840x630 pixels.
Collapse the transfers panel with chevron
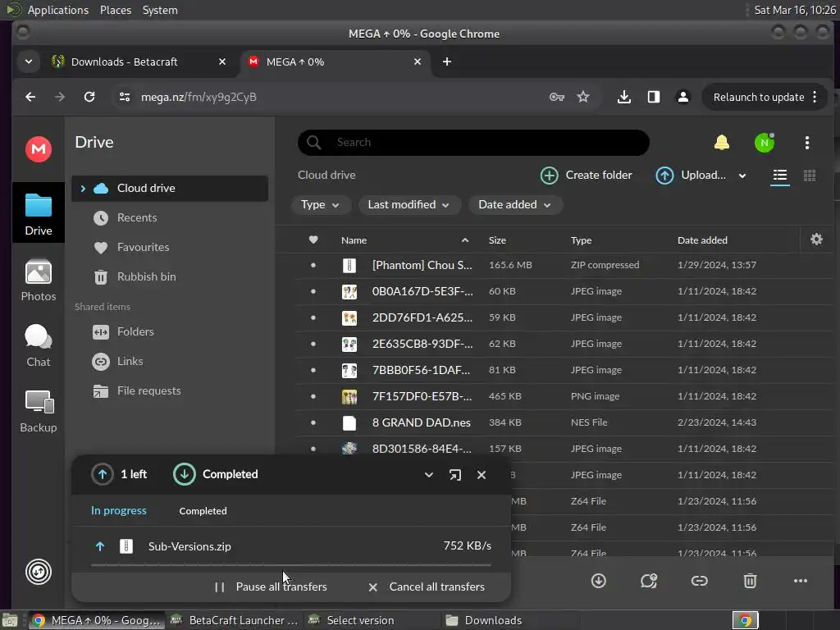point(428,475)
